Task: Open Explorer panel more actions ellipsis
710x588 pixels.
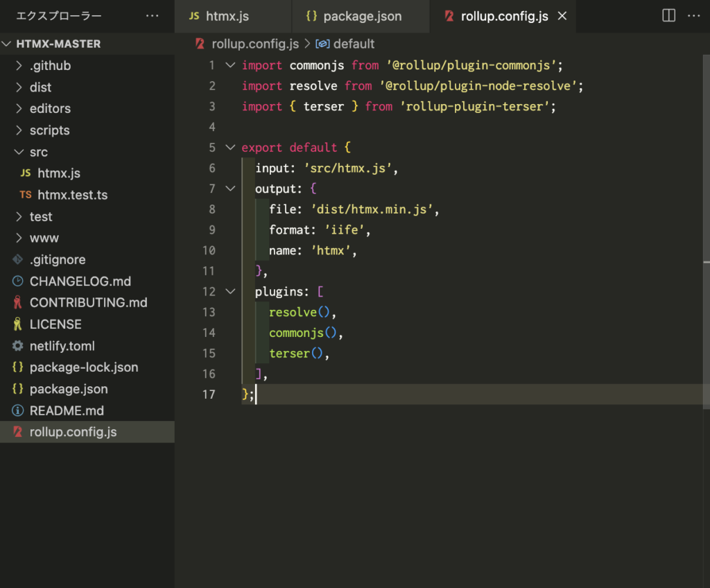Action: [152, 15]
